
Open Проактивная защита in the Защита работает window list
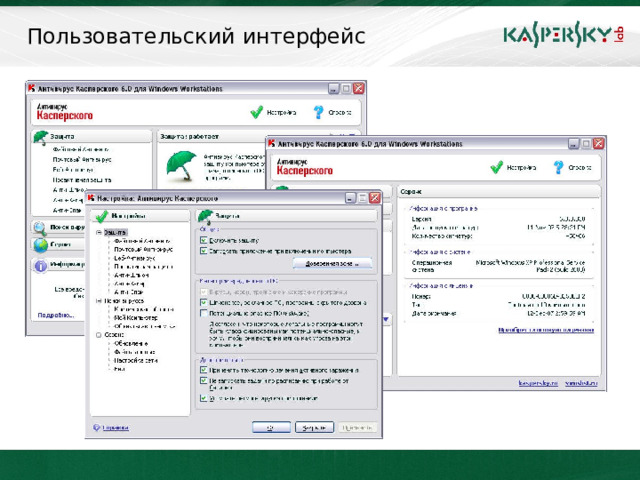82,180
